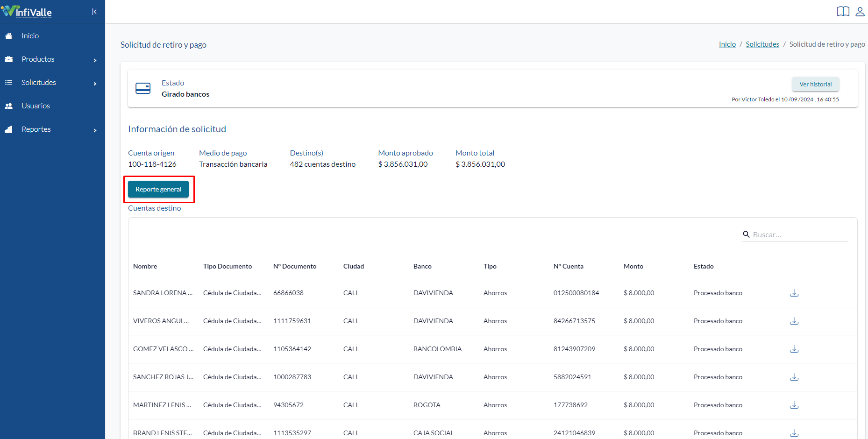Download receipt for MARTINEZ LENIS row
Image resolution: width=868 pixels, height=439 pixels.
click(x=794, y=405)
